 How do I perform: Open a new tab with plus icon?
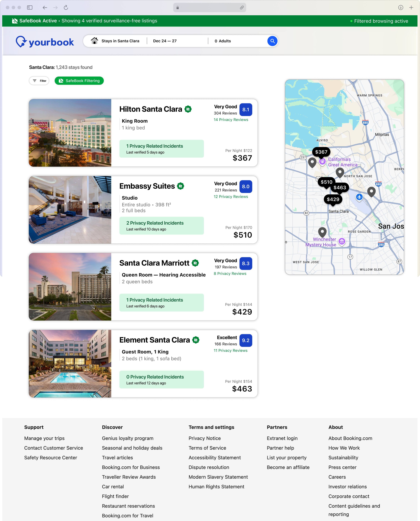tap(411, 7)
